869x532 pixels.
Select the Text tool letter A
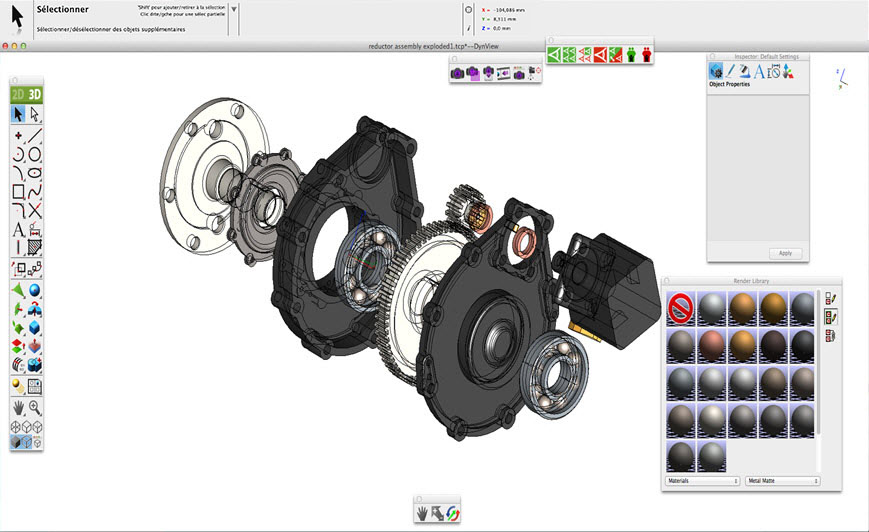(x=18, y=229)
